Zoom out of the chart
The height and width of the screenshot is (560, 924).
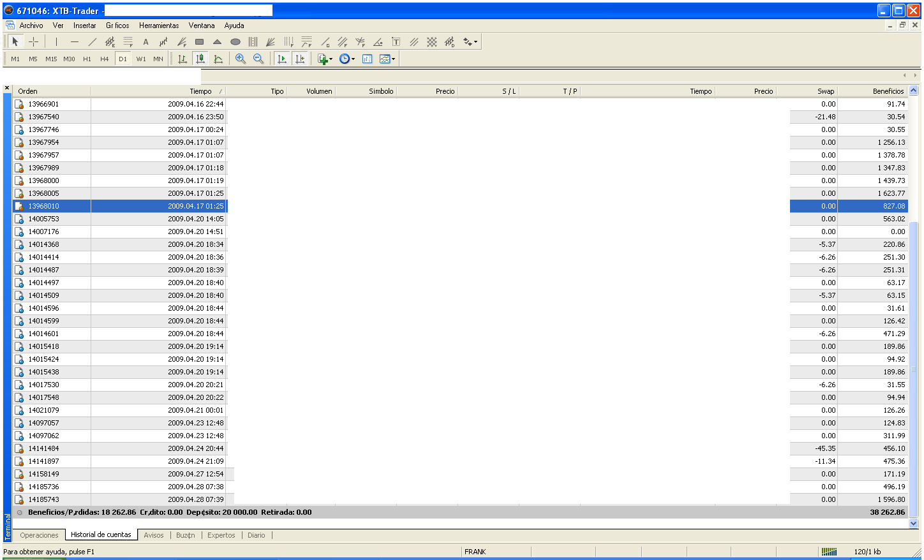click(x=258, y=59)
